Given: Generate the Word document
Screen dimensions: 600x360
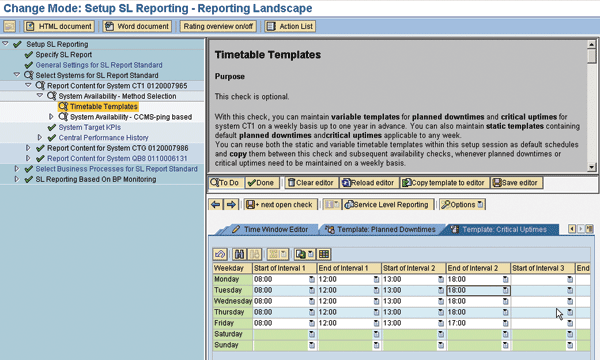Looking at the screenshot, I should 137,26.
